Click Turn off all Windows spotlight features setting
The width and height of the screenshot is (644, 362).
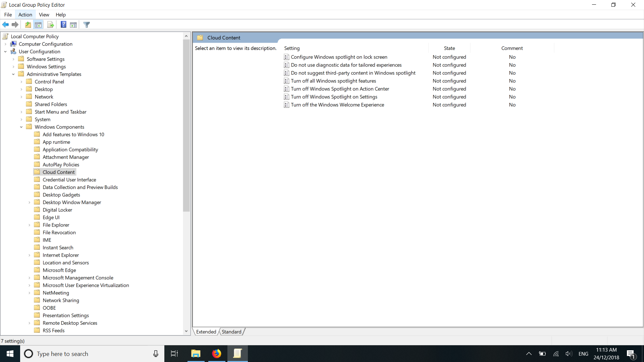coord(333,81)
